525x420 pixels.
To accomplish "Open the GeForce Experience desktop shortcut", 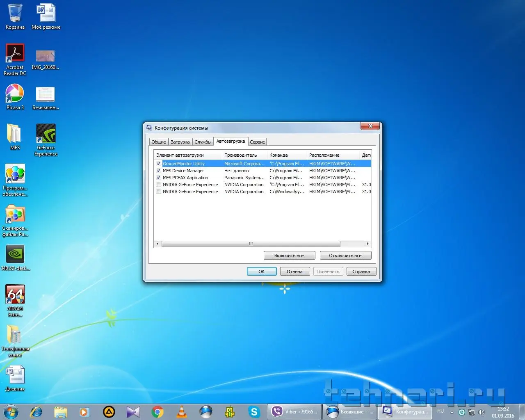I will [x=46, y=134].
